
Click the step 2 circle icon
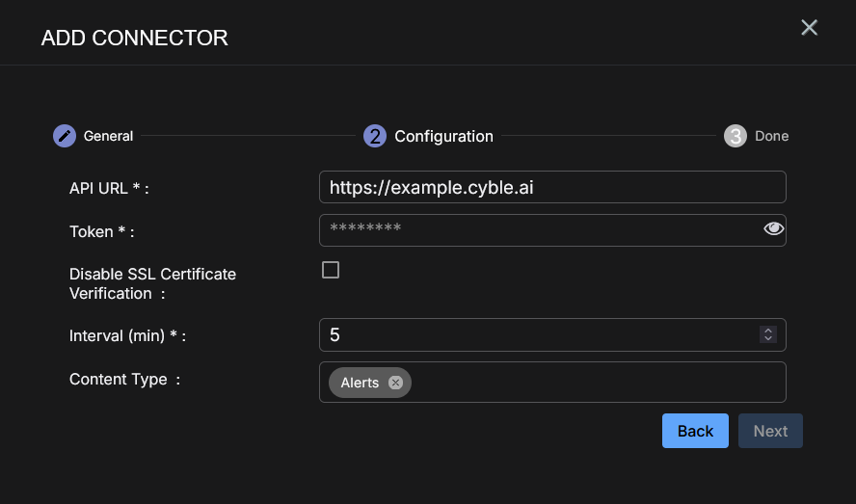click(x=375, y=136)
